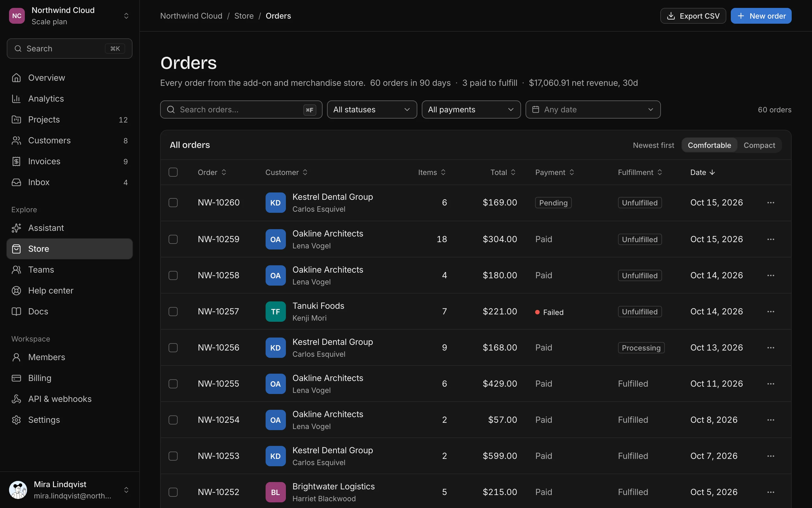Image resolution: width=812 pixels, height=508 pixels.
Task: Launch the Assistant
Action: [69, 228]
